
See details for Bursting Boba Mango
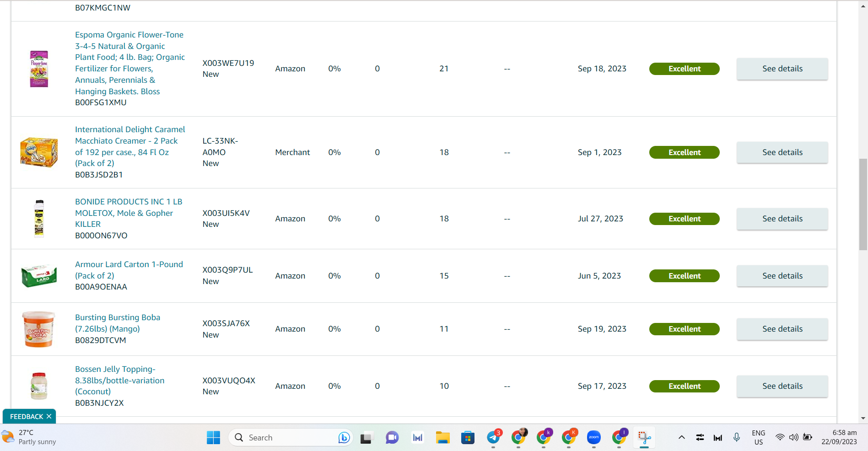coord(782,329)
